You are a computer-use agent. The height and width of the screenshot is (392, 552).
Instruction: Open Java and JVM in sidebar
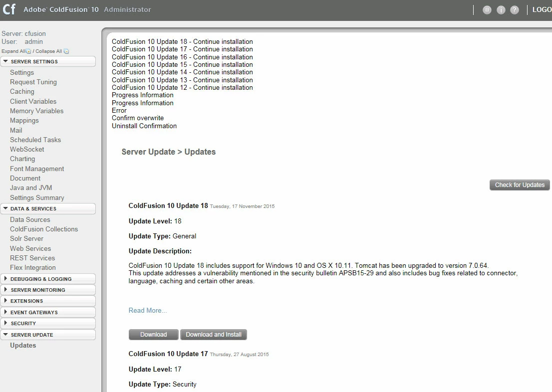pos(31,188)
